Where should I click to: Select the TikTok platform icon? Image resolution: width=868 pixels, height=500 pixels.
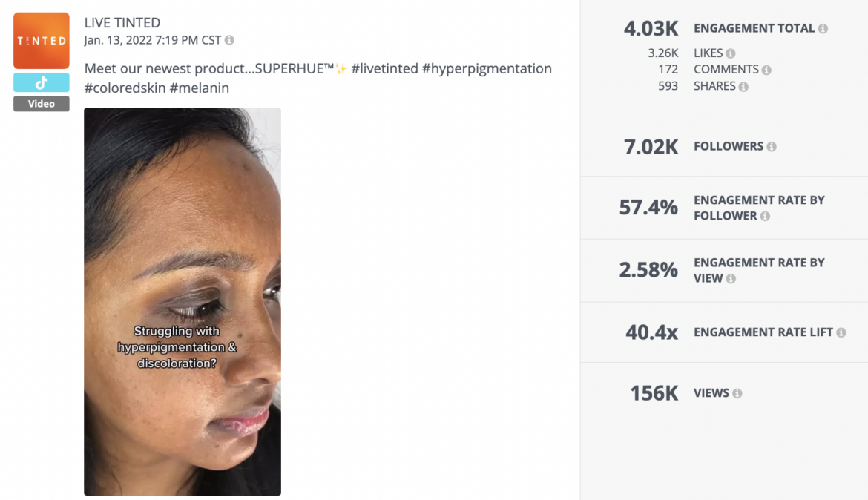[x=41, y=82]
